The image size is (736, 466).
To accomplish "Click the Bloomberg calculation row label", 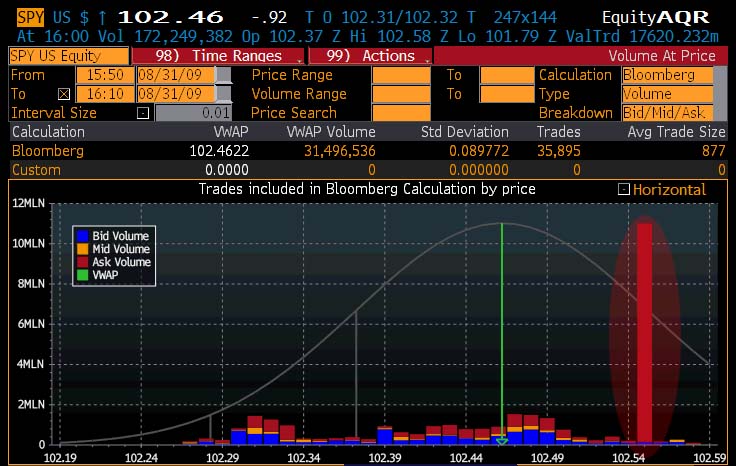I will tap(48, 151).
